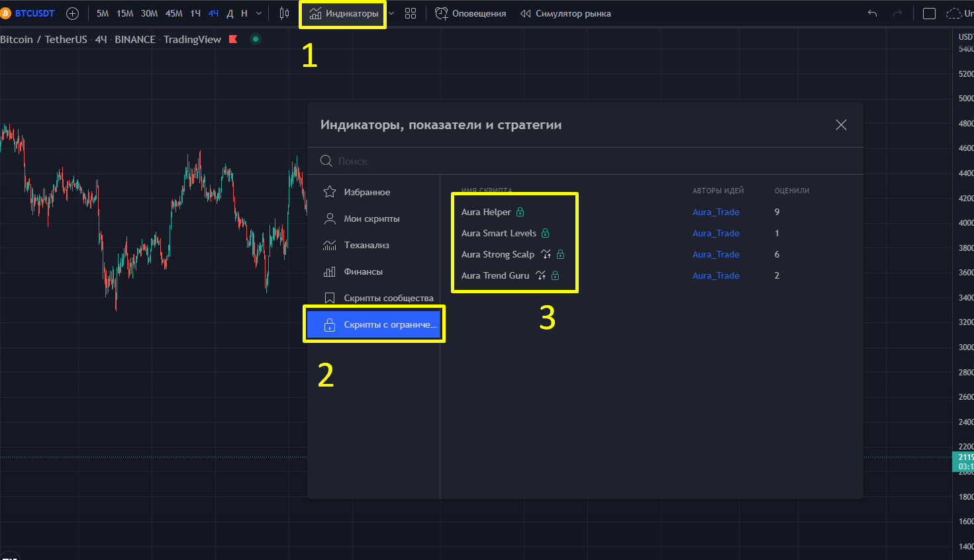Screen dimensions: 974x560
Task: Click the lock icon beside Aura Trend Guru
Action: 555,275
